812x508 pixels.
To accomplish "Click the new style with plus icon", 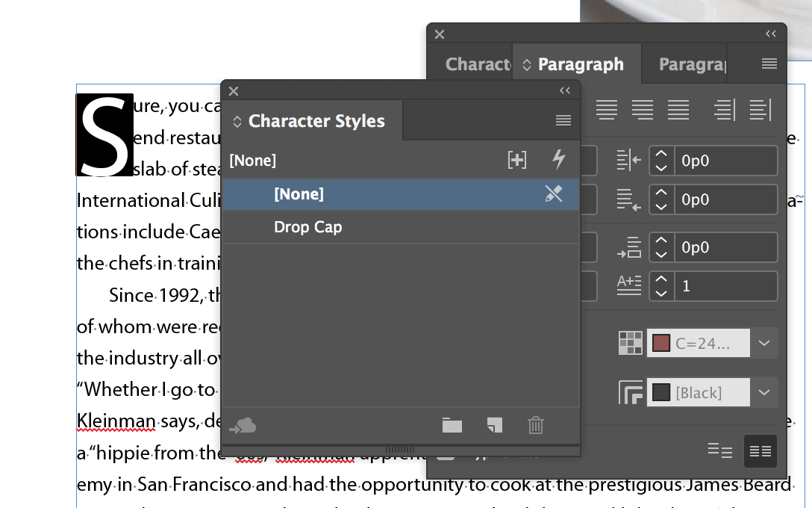I will pos(516,160).
